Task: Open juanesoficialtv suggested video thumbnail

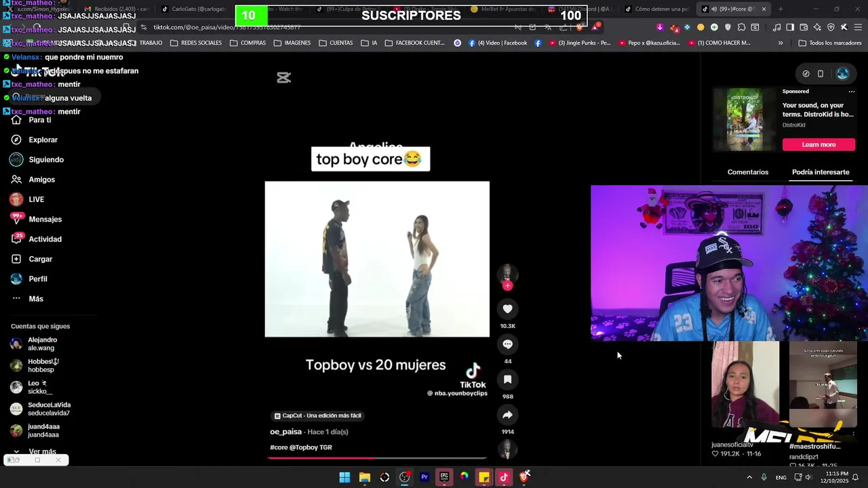Action: (745, 384)
